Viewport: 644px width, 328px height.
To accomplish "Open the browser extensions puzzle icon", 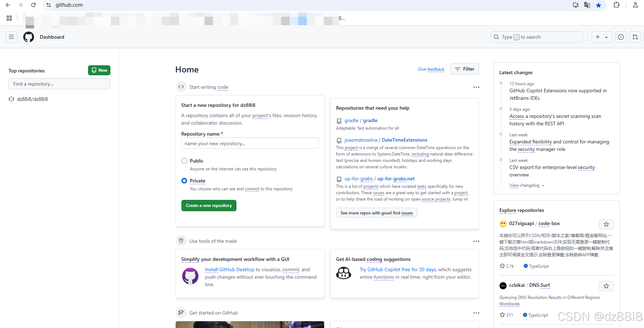I will point(617,5).
